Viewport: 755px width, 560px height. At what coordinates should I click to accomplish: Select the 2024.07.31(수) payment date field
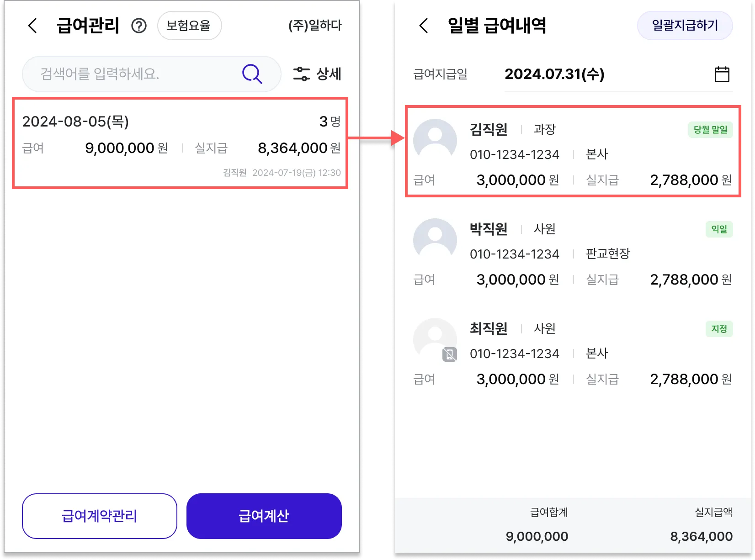click(618, 74)
